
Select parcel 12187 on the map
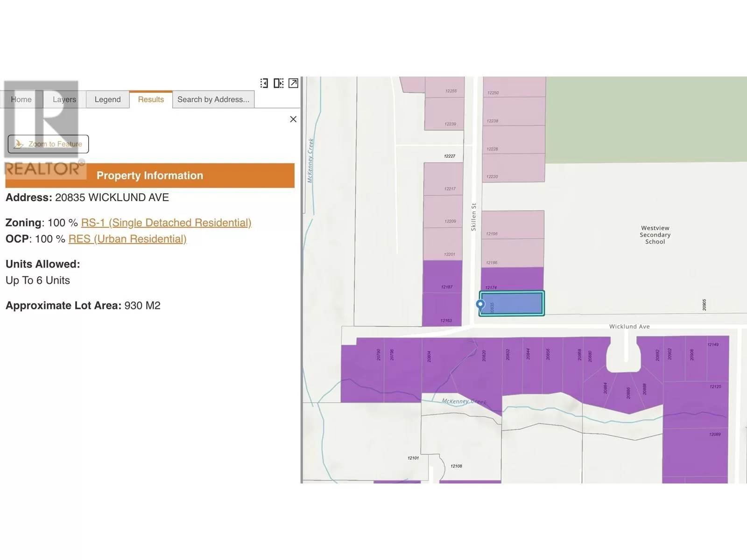tap(442, 277)
